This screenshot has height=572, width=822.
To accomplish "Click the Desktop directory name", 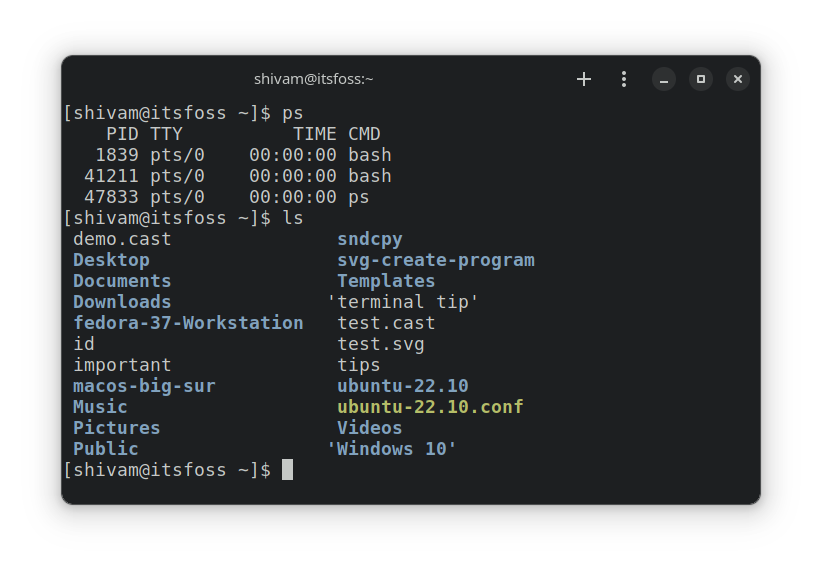I will (111, 260).
